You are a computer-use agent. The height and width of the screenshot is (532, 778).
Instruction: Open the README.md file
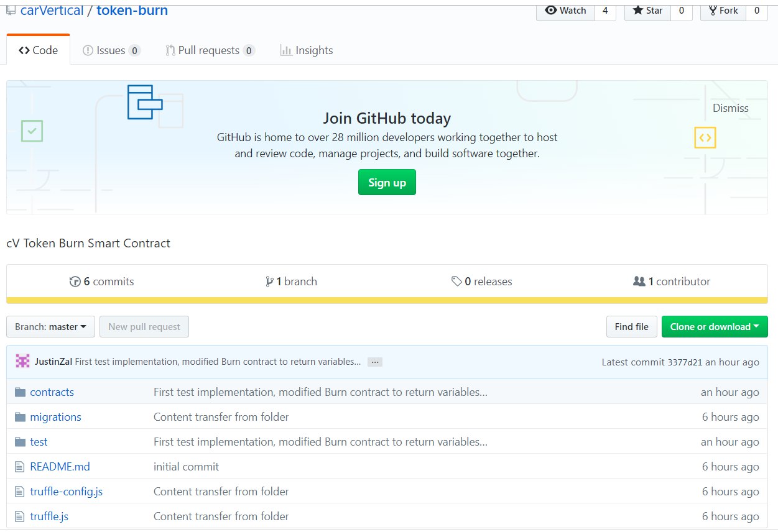point(60,467)
